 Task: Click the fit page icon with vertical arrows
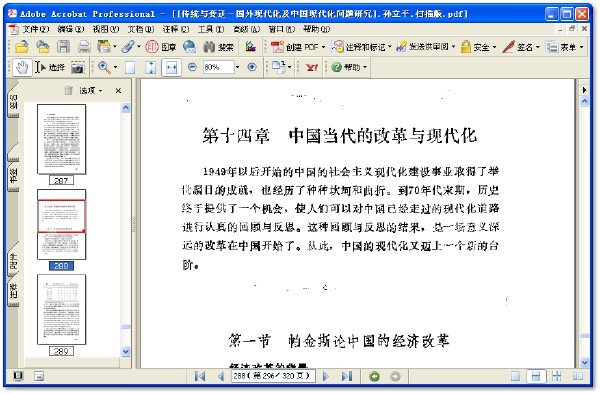(151, 68)
